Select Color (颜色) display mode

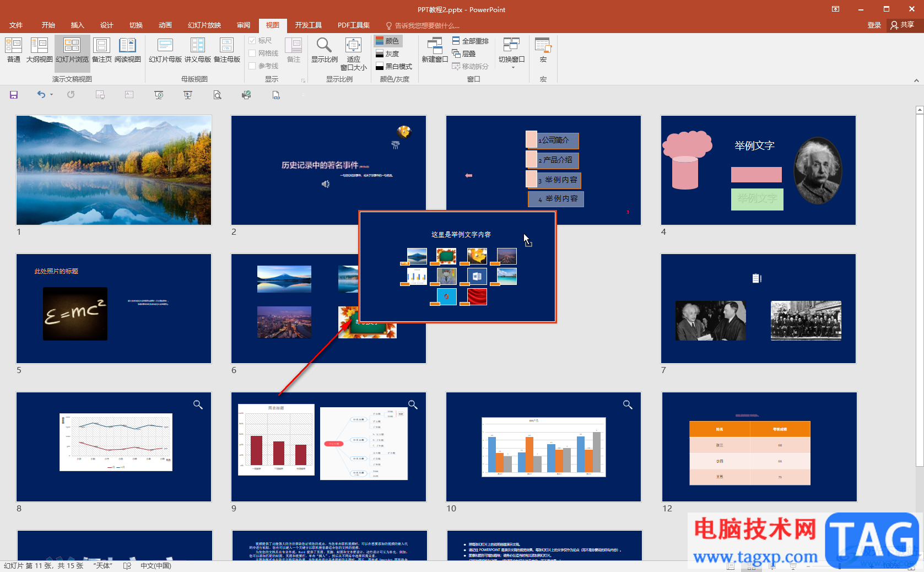pyautogui.click(x=388, y=41)
